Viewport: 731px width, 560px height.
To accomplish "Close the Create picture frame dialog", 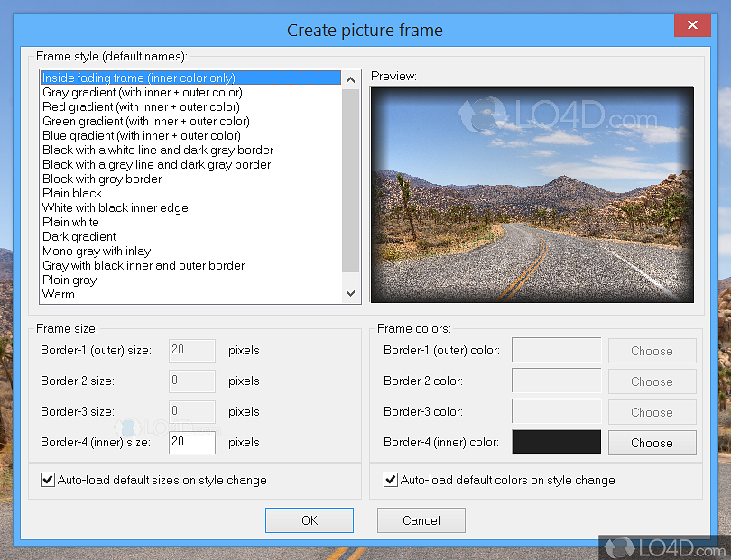I will pyautogui.click(x=692, y=25).
